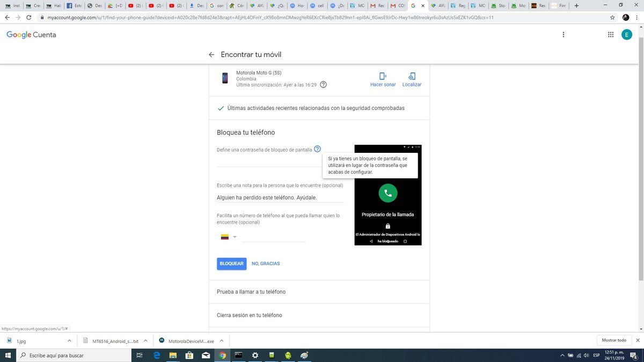
Task: Open the 1.jpg download options arrow
Action: click(x=69, y=341)
